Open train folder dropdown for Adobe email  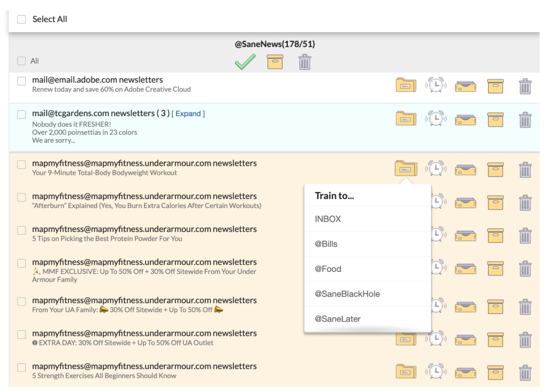click(406, 85)
